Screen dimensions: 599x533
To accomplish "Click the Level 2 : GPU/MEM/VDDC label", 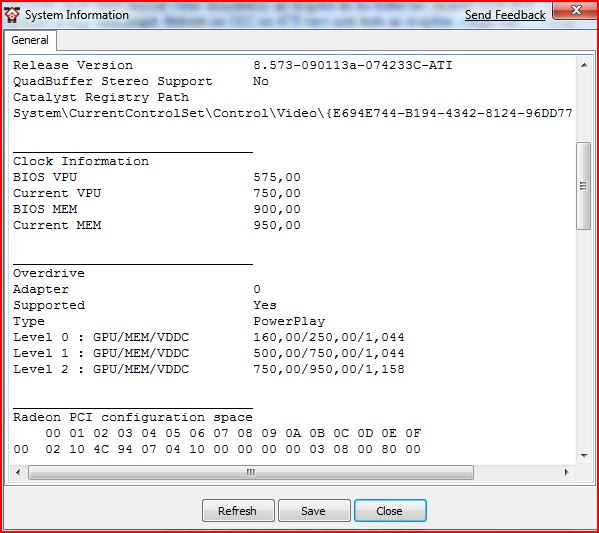I will 101,369.
